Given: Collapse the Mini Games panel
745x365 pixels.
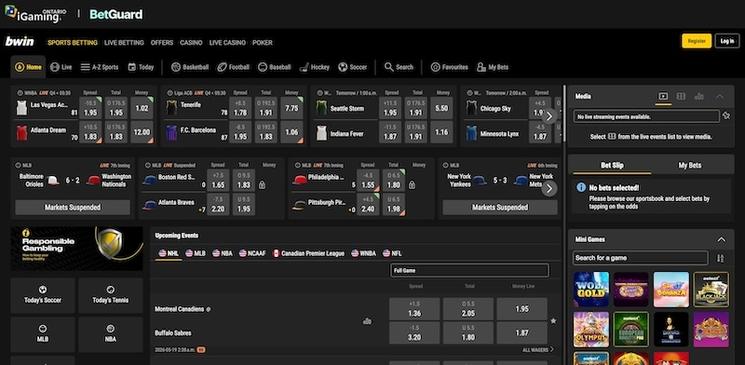Looking at the screenshot, I should coord(721,240).
